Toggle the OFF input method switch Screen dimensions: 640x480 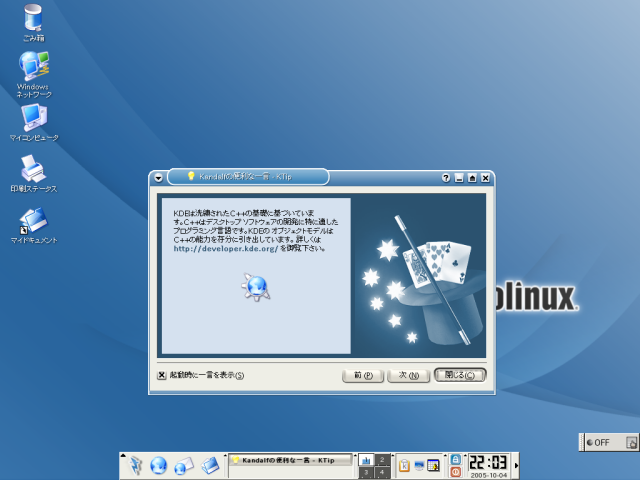point(598,442)
